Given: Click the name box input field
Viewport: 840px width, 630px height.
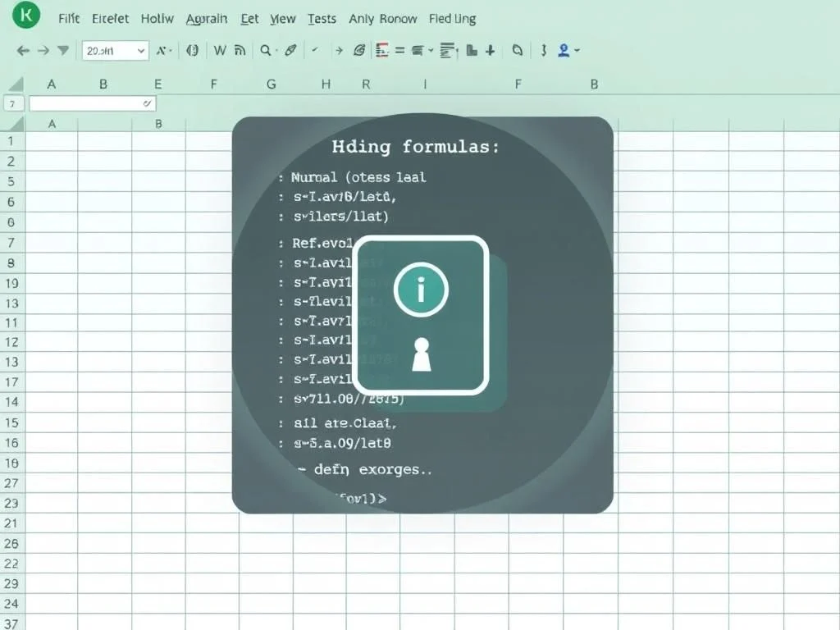Looking at the screenshot, I should coord(92,103).
